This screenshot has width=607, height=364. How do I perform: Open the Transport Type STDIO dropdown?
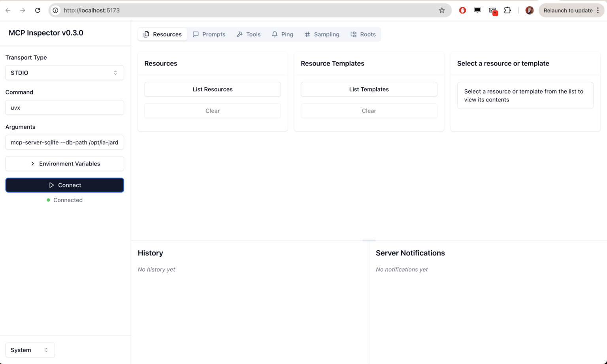pyautogui.click(x=64, y=73)
